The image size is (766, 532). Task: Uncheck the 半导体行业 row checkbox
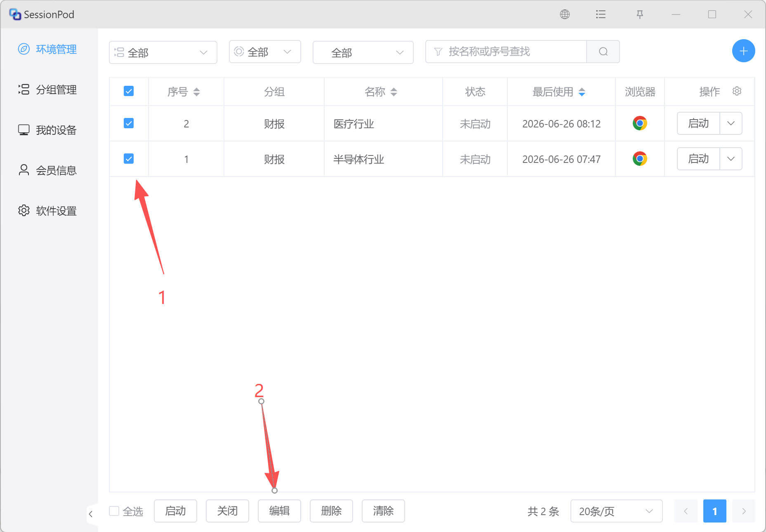point(129,159)
